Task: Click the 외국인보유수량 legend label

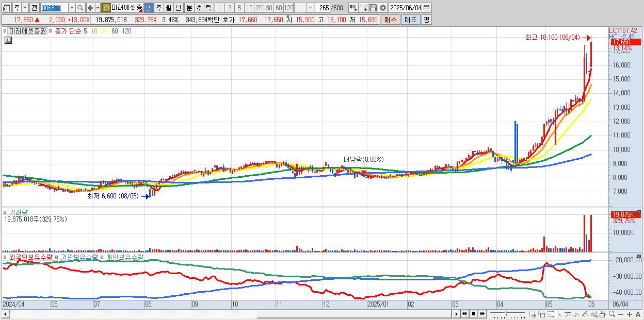Action: pyautogui.click(x=31, y=257)
